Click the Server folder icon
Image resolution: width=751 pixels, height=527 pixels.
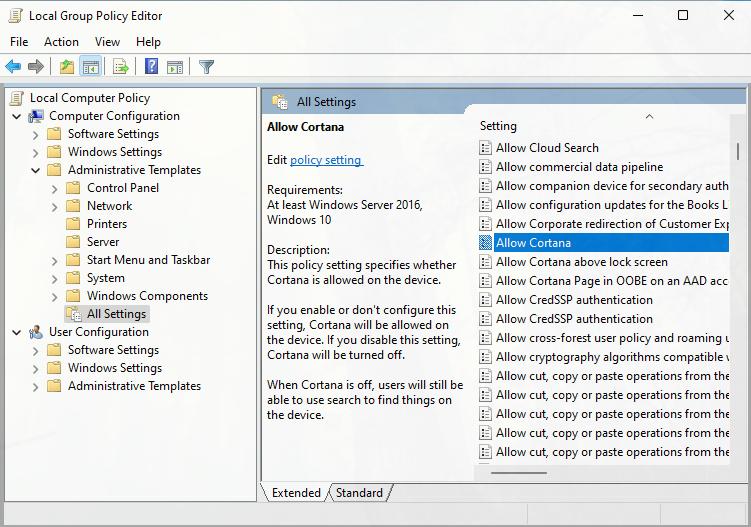coord(73,242)
